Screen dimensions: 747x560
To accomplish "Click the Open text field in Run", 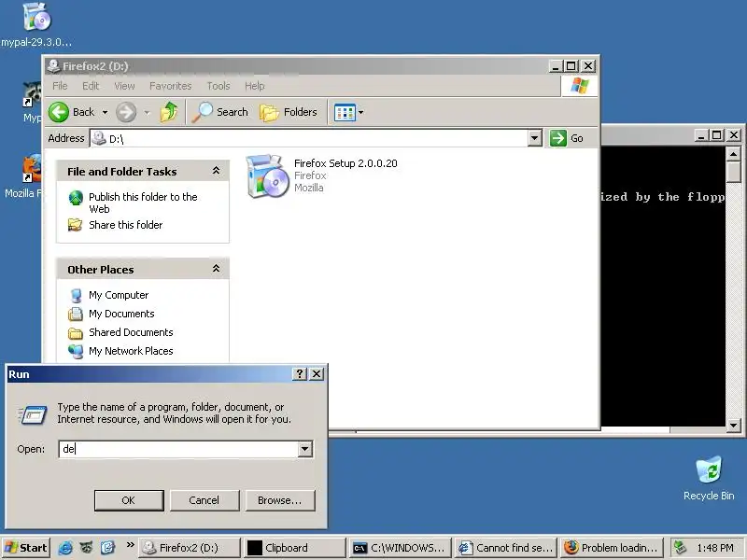I will point(178,449).
